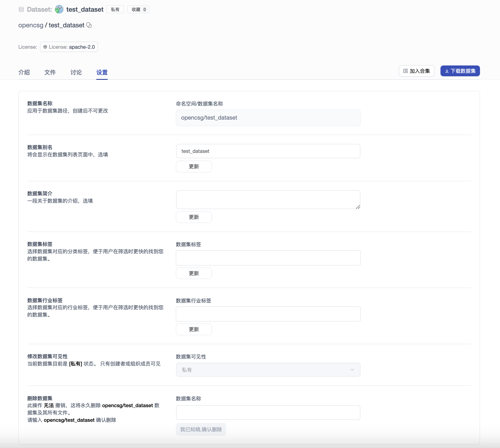
Task: Click the scale icon in the license badge
Action: click(x=45, y=47)
